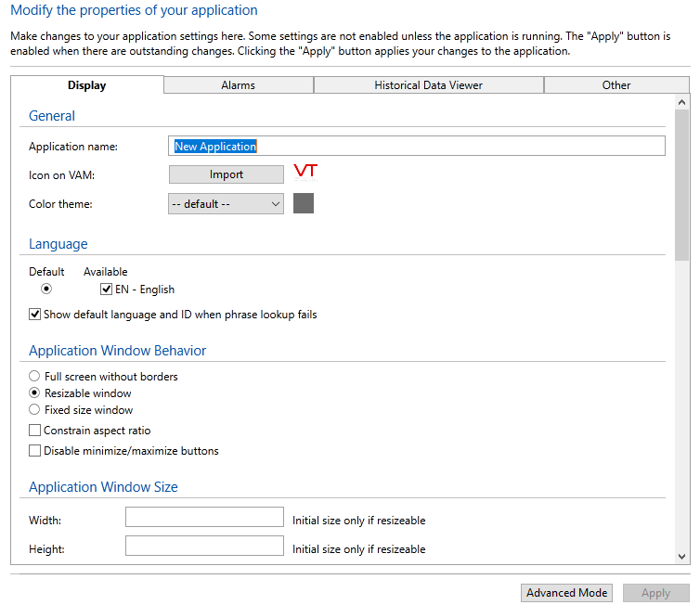This screenshot has height=605, width=700.
Task: Click the Application name text field
Action: (x=418, y=147)
